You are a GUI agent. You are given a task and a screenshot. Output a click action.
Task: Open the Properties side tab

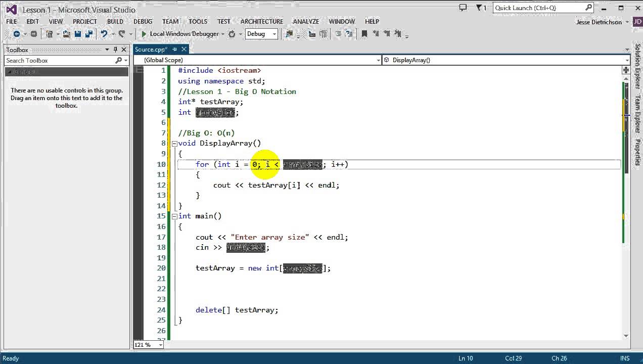coord(638,152)
